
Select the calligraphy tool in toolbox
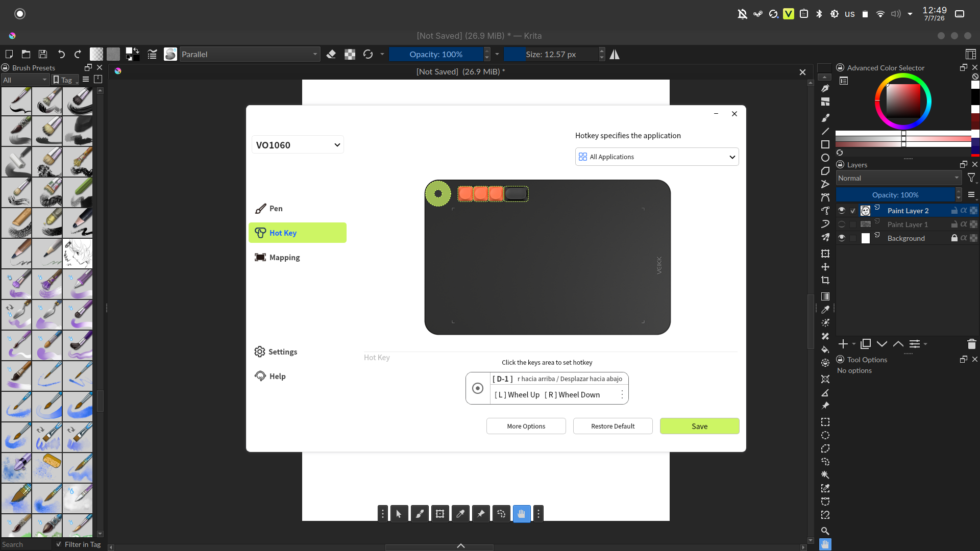point(825,88)
